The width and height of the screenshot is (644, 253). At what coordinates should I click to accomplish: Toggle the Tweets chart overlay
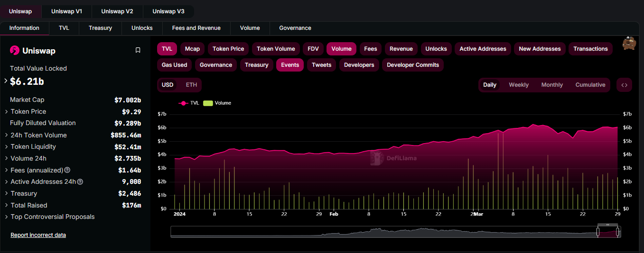pyautogui.click(x=321, y=65)
